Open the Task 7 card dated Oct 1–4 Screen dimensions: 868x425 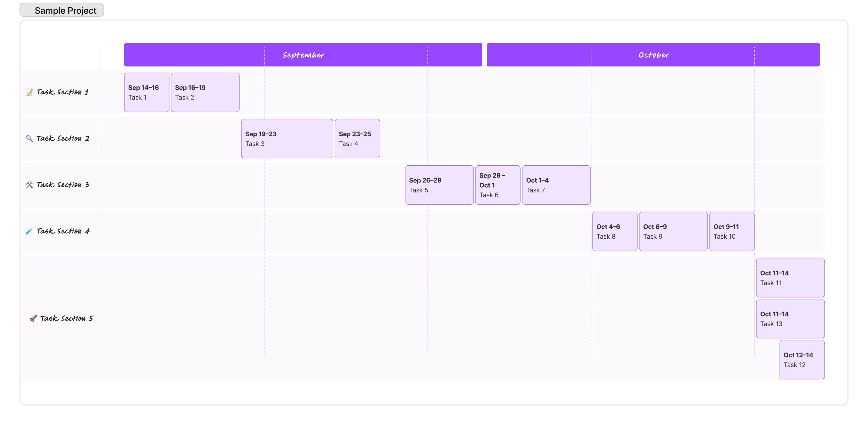coord(556,185)
